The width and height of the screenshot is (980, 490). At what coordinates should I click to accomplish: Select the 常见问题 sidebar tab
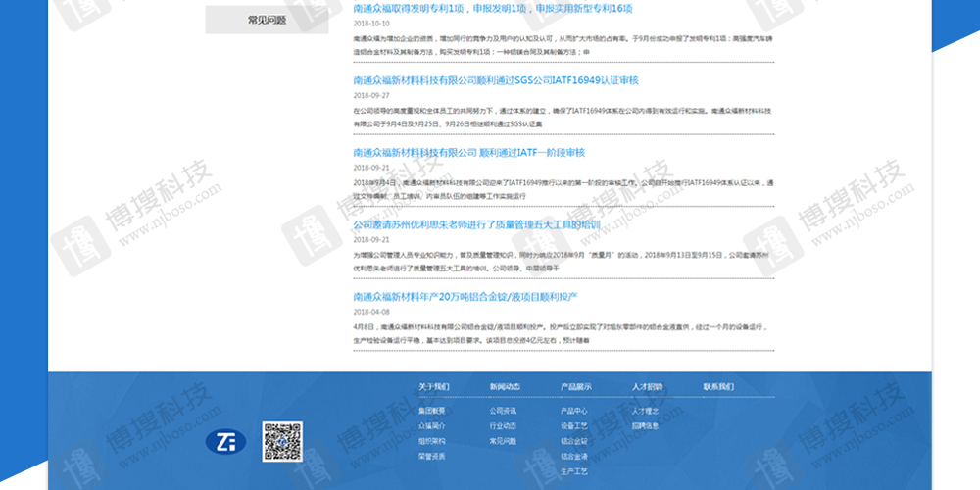coord(267,20)
